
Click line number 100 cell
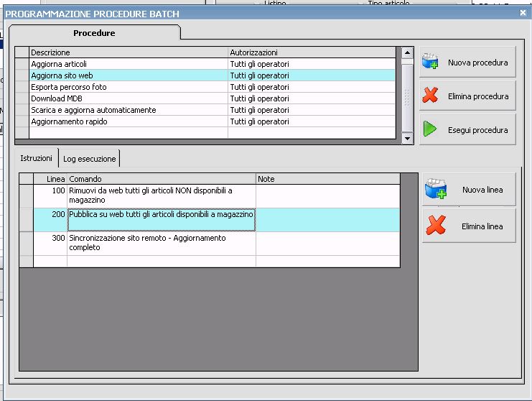[50, 196]
